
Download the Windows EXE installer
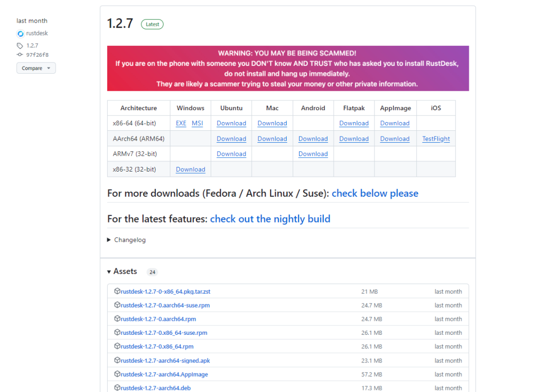coord(181,124)
